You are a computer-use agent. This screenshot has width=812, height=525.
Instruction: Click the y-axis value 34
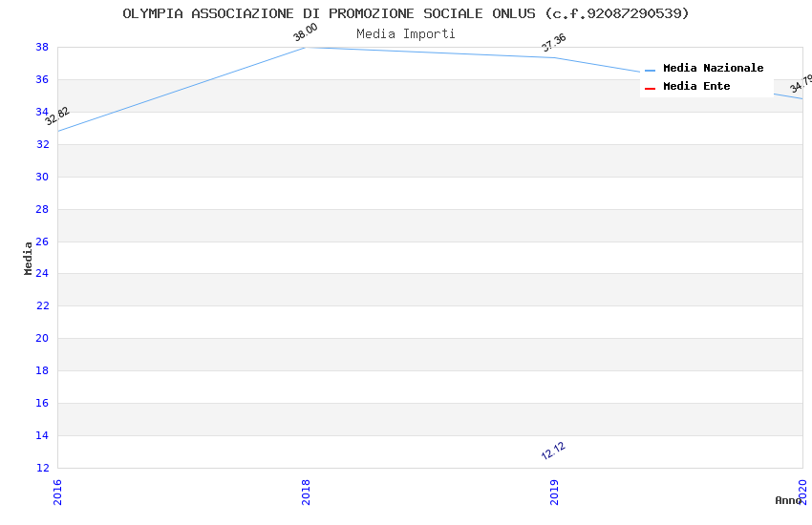point(42,112)
